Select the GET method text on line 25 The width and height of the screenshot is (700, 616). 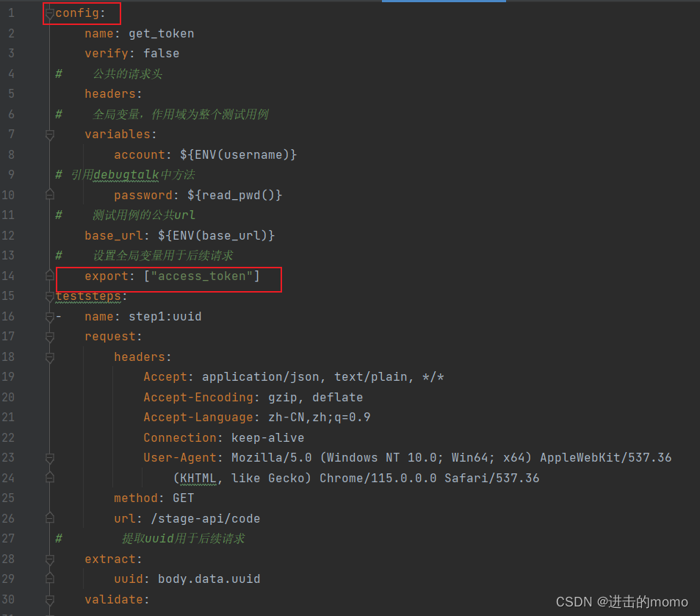(x=183, y=498)
